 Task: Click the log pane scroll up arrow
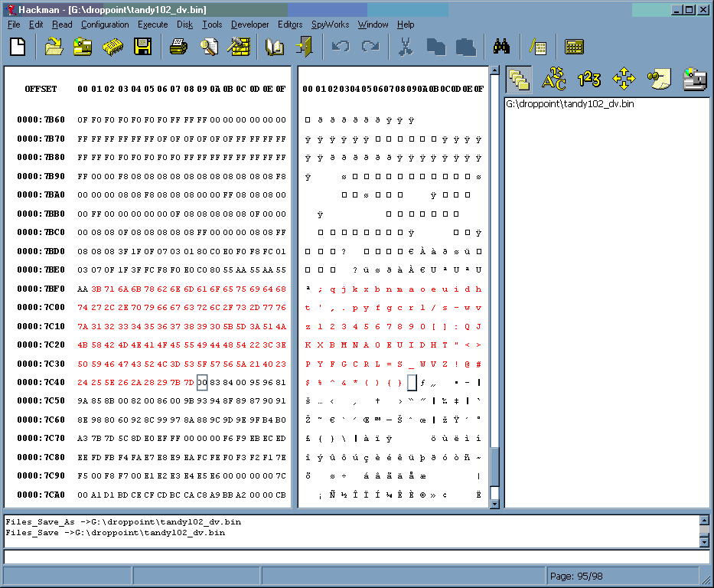coord(704,520)
